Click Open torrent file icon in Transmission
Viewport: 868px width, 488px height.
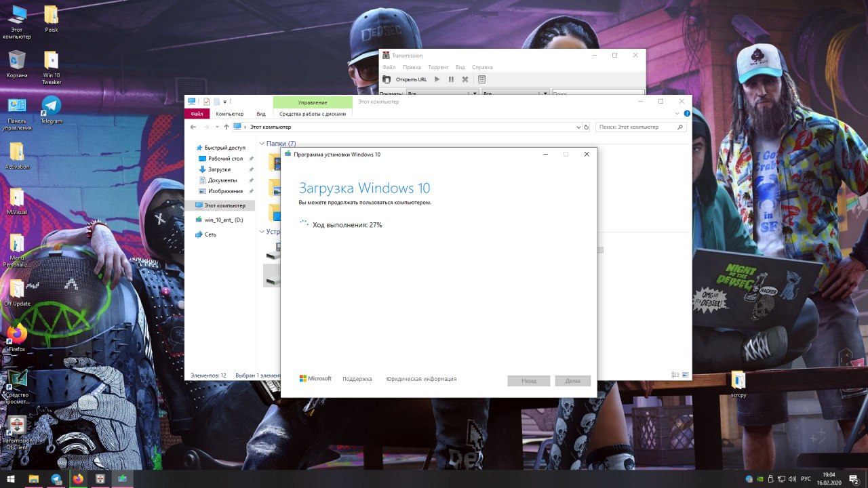point(387,79)
